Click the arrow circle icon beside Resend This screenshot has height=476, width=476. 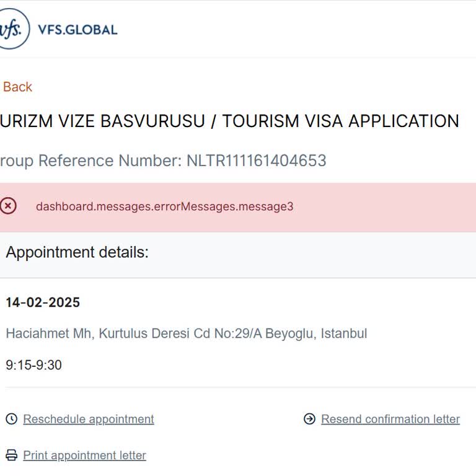309,419
